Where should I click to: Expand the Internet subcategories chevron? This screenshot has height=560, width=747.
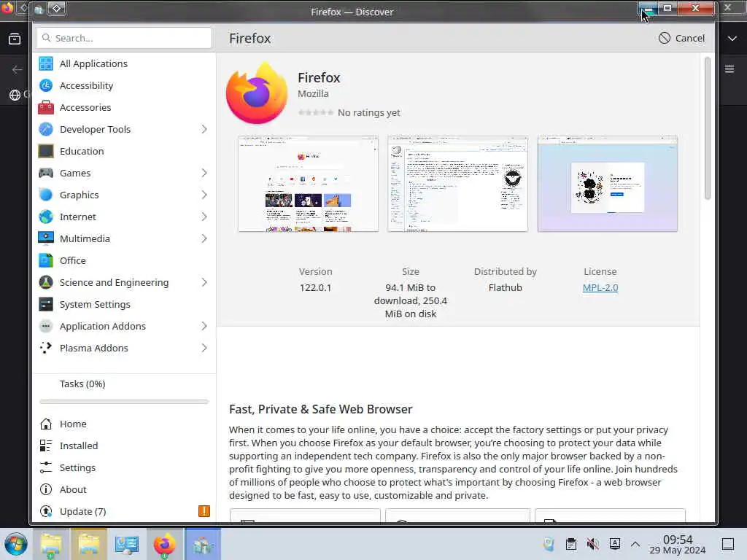204,217
